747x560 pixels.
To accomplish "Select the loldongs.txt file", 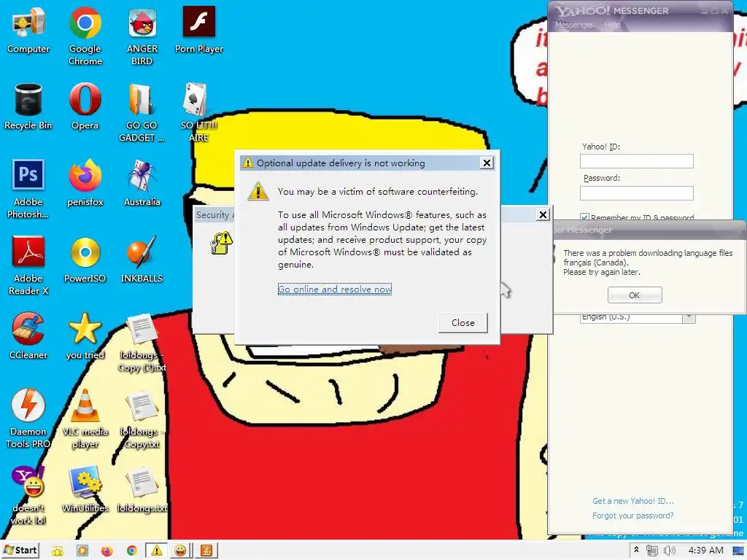I will tap(142, 489).
